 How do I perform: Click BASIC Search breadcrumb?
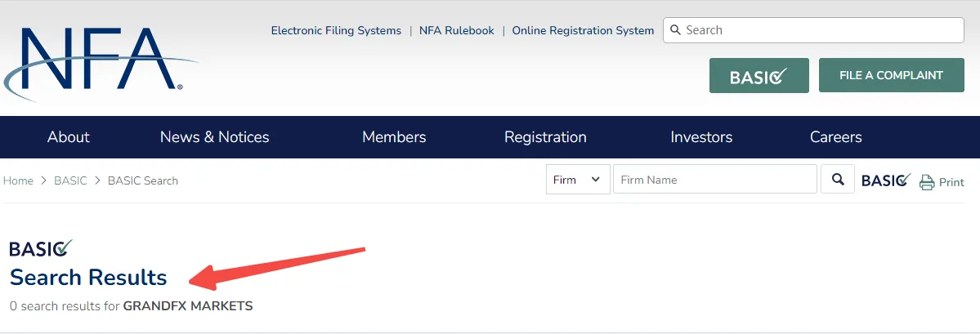pyautogui.click(x=143, y=180)
